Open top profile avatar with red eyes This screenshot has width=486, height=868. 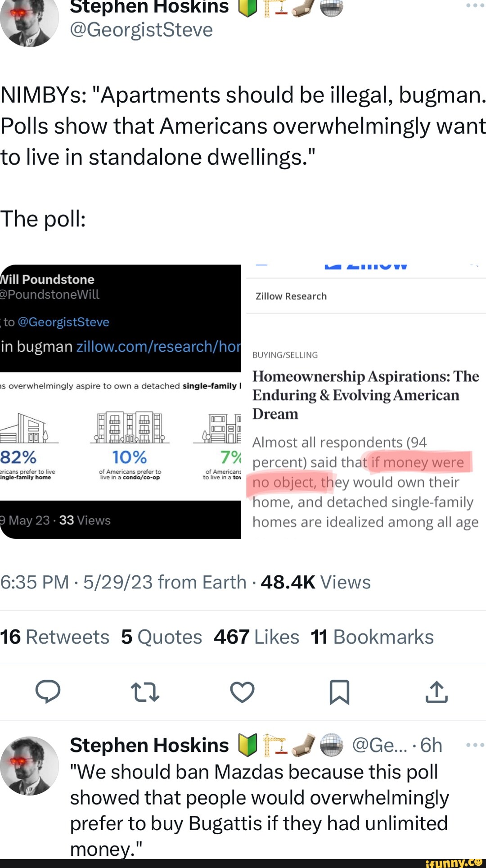[x=30, y=20]
